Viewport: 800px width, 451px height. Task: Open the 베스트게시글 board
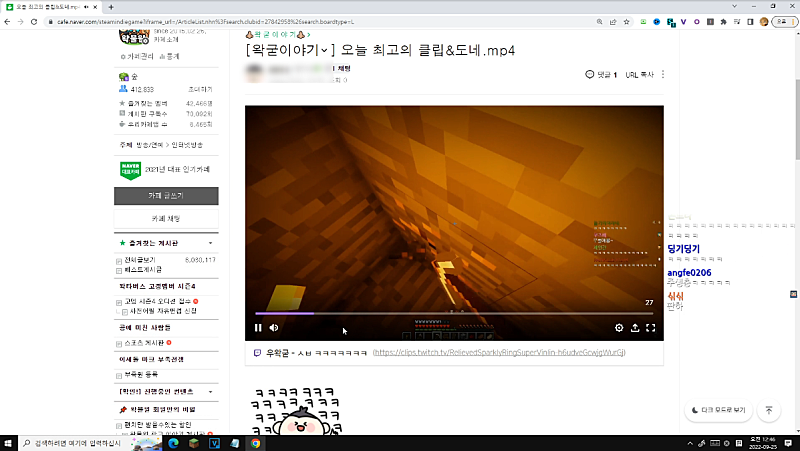pos(143,269)
